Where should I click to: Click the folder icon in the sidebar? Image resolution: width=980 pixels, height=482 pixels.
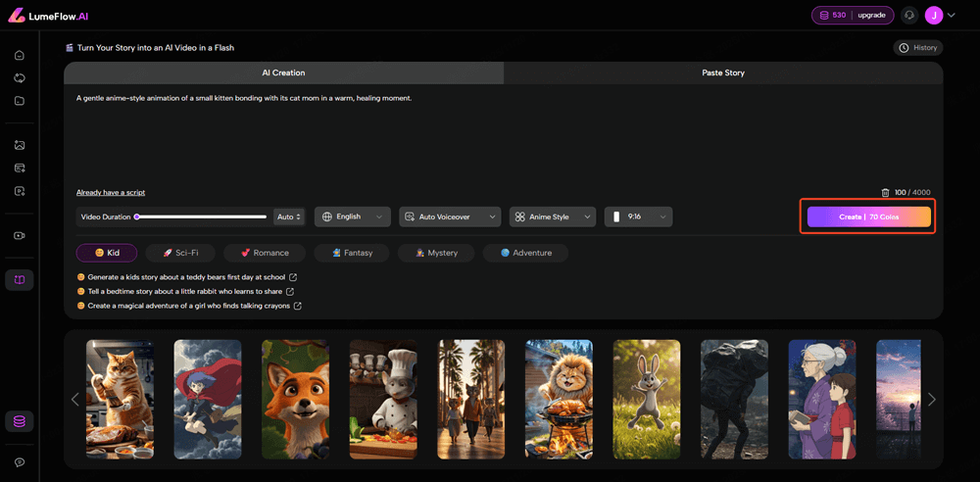click(20, 101)
